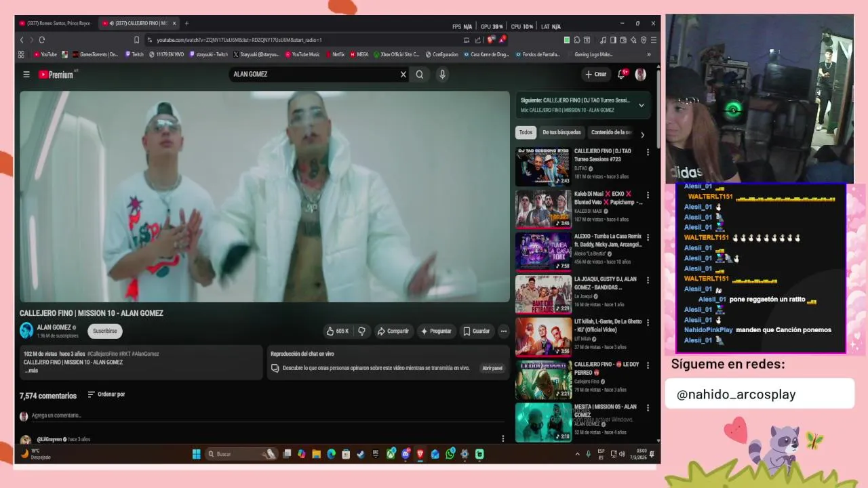Screen dimensions: 868x488
Task: Open the YouTube guide hamburger menu
Action: pyautogui.click(x=26, y=75)
